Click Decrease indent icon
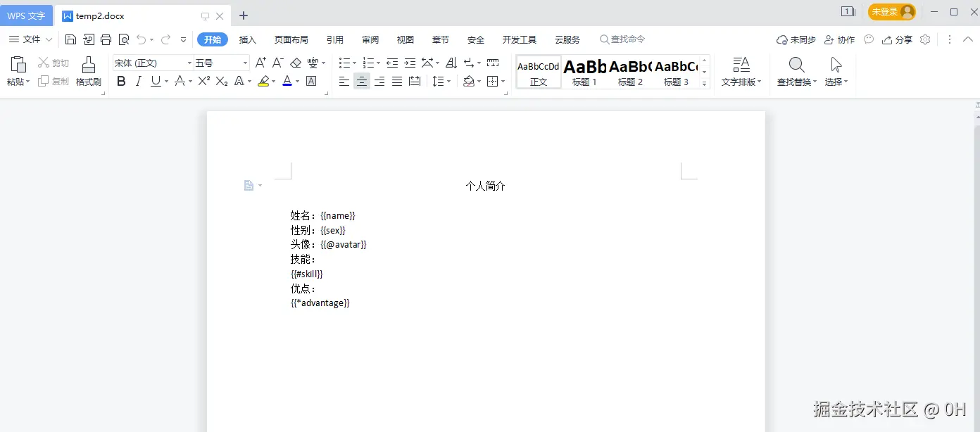The width and height of the screenshot is (980, 432). click(392, 63)
